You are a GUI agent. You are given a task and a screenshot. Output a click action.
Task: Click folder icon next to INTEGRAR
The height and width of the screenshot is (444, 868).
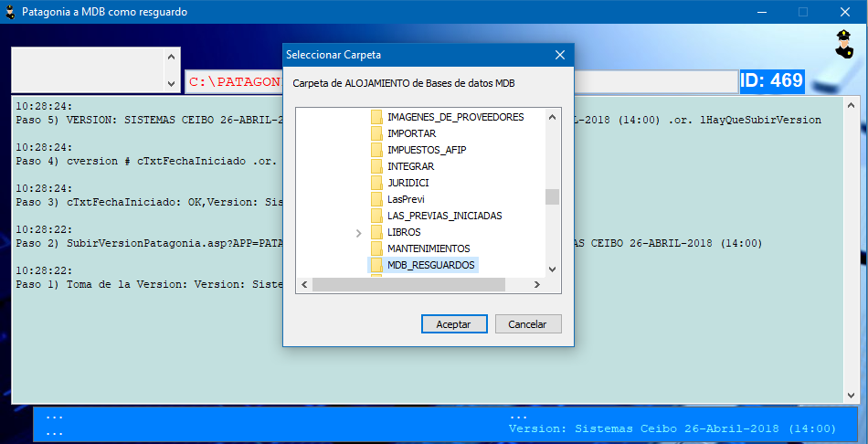(x=377, y=166)
